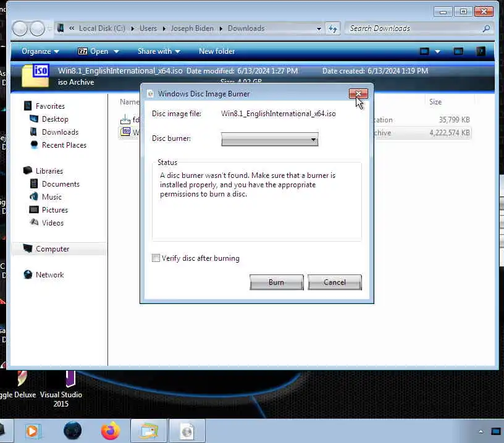Image resolution: width=504 pixels, height=443 pixels.
Task: Click the Open toolbar button
Action: click(93, 51)
